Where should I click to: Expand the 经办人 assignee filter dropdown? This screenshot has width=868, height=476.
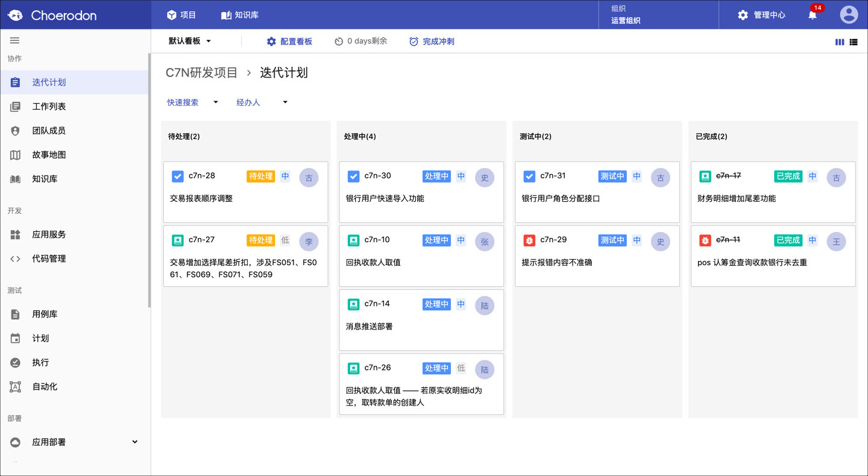(x=262, y=102)
